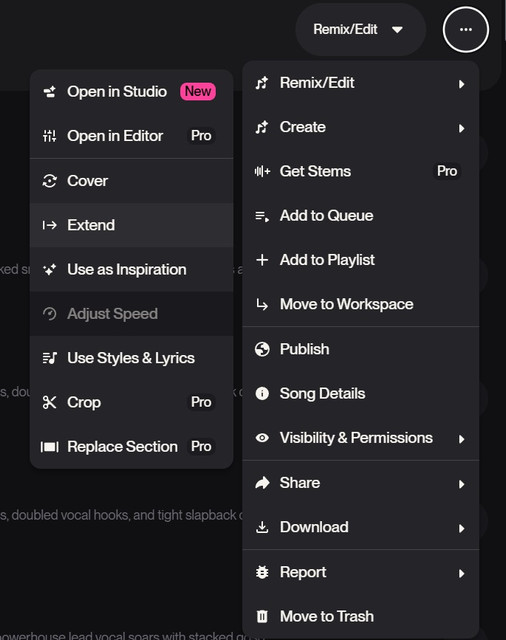Screen dimensions: 506x640
Task: Click the music-note icon beside Create
Action: coord(262,127)
